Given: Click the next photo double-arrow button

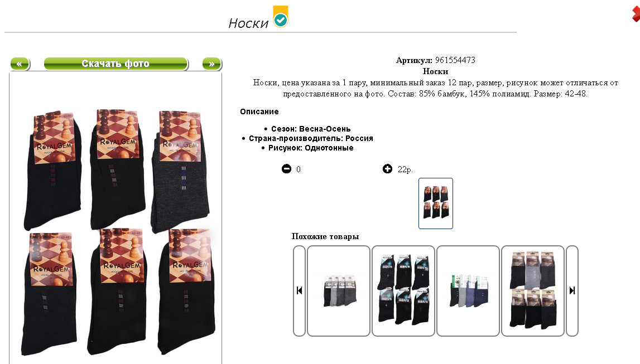Looking at the screenshot, I should 212,64.
